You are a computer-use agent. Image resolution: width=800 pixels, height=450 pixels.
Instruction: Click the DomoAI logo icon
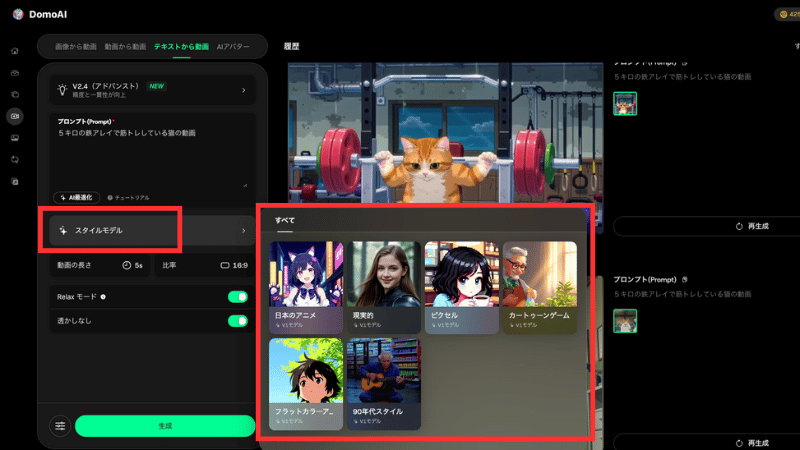pyautogui.click(x=17, y=14)
